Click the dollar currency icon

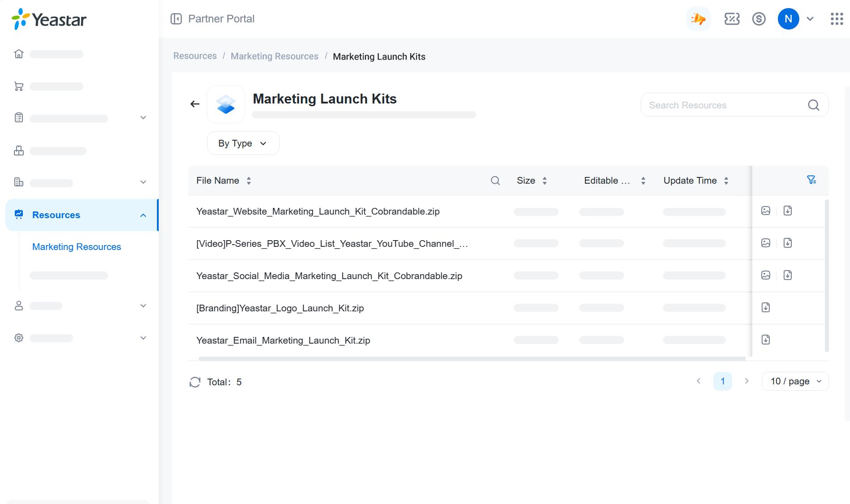pyautogui.click(x=759, y=19)
